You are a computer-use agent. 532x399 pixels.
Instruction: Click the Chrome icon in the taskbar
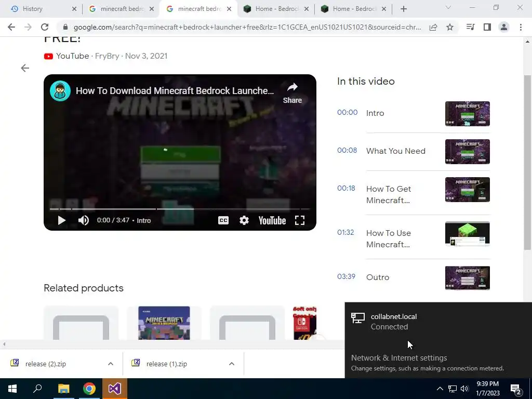(89, 389)
